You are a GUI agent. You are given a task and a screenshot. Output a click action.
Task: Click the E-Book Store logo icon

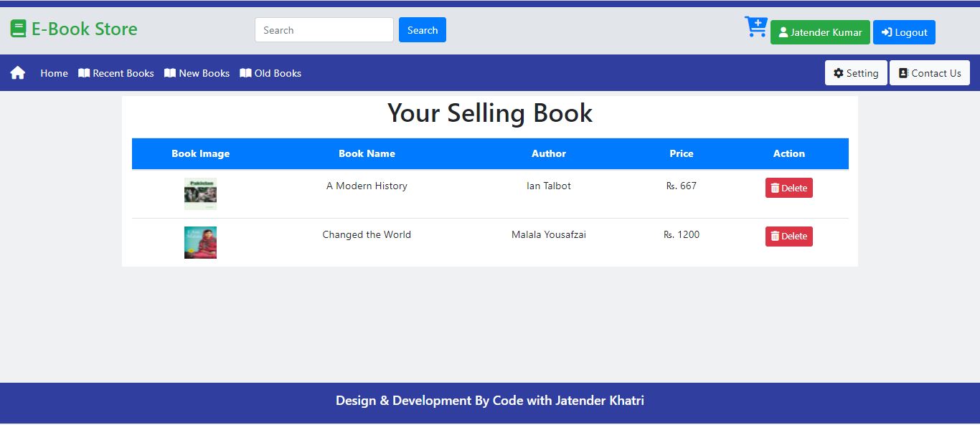[x=17, y=27]
